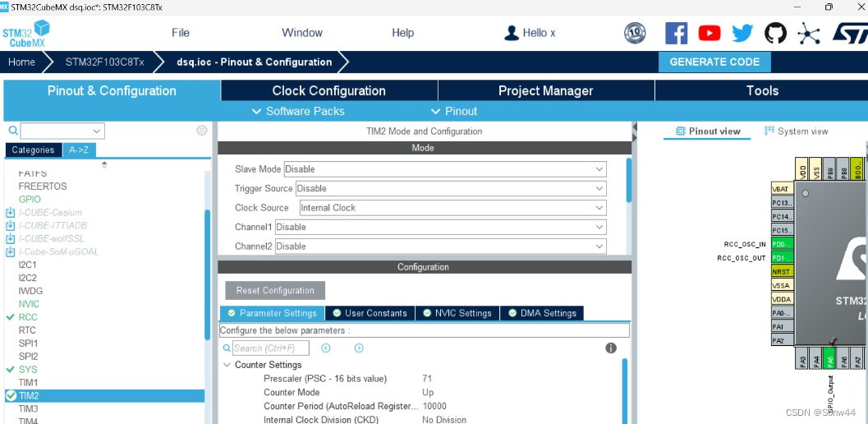
Task: Open the category search combo box arrow
Action: tap(97, 131)
